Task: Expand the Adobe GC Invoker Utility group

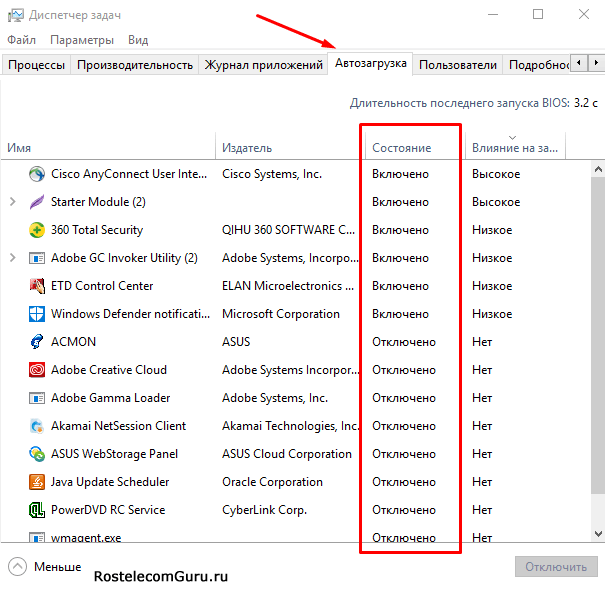Action: (x=13, y=258)
